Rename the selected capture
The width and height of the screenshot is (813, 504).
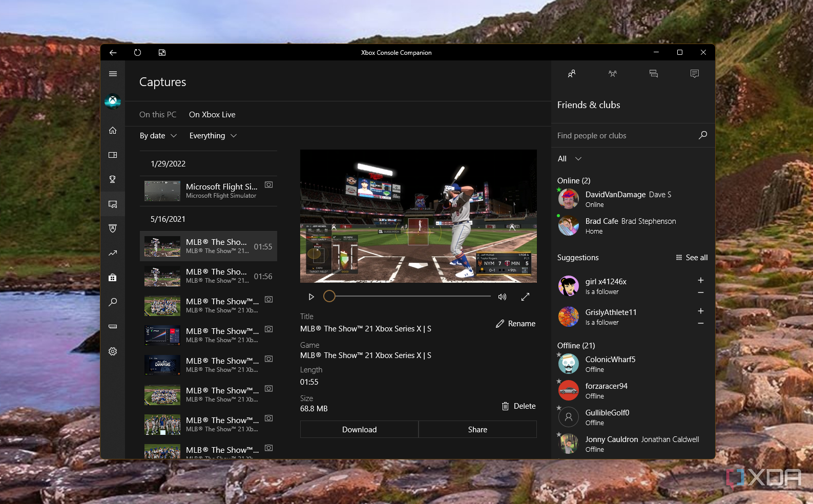tap(515, 324)
